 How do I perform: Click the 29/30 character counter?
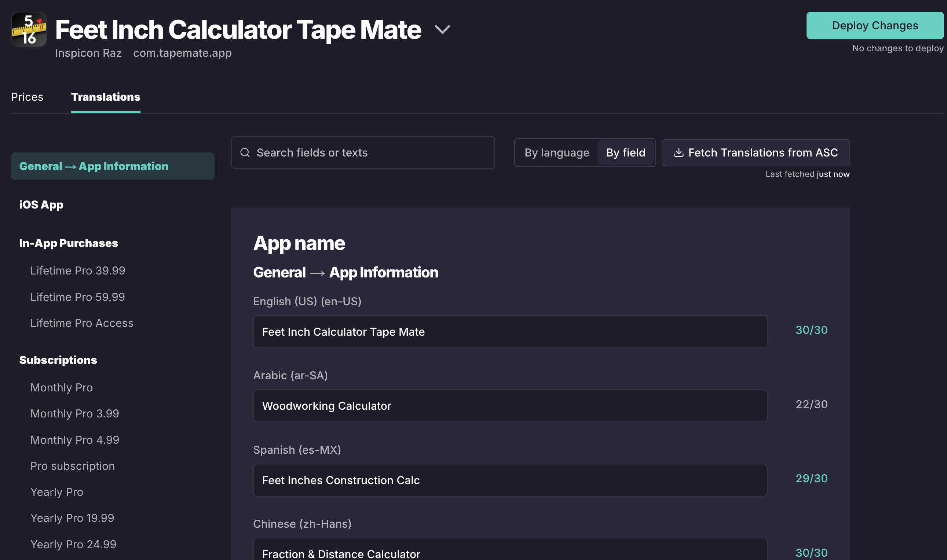(811, 479)
